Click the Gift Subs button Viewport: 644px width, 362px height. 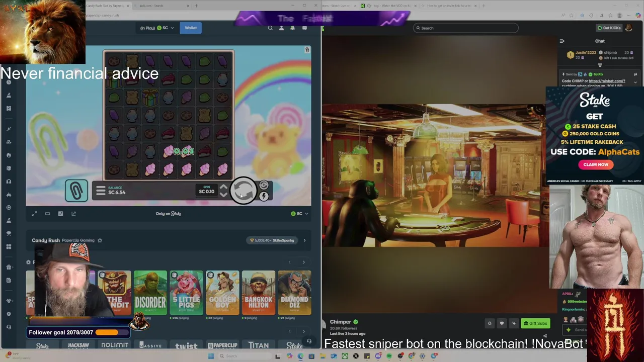pos(535,323)
